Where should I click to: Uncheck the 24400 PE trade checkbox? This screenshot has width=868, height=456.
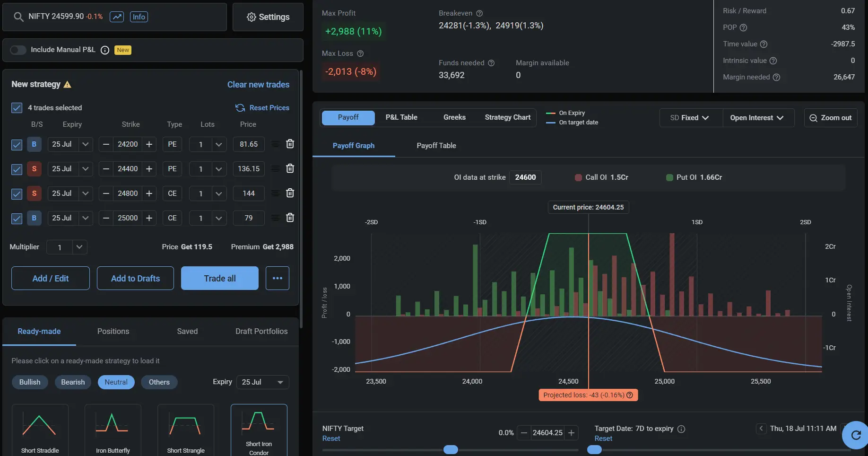[17, 169]
